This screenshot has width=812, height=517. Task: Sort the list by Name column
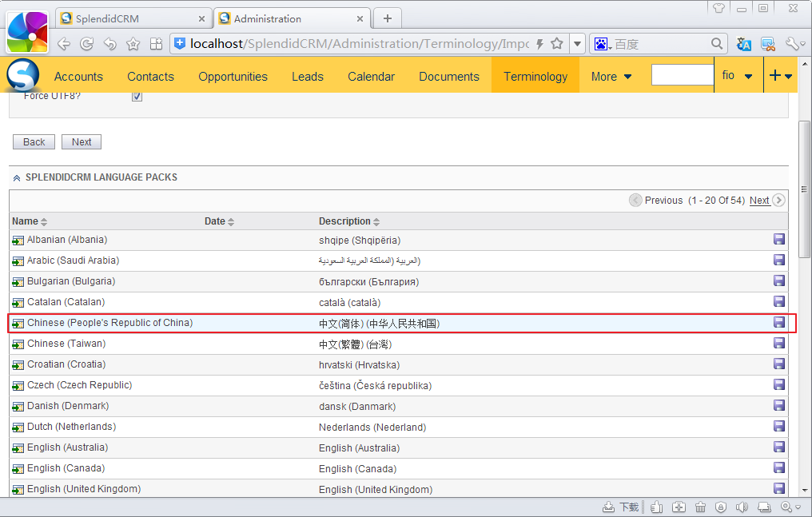[x=30, y=221]
